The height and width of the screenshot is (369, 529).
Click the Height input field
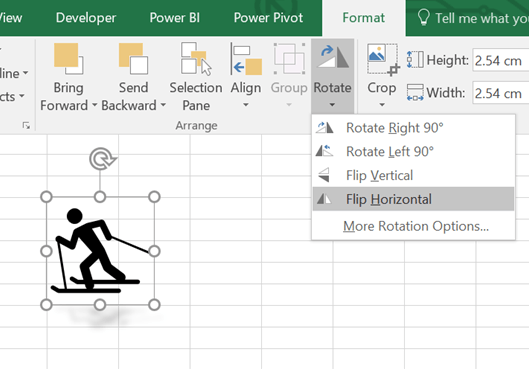coord(501,60)
